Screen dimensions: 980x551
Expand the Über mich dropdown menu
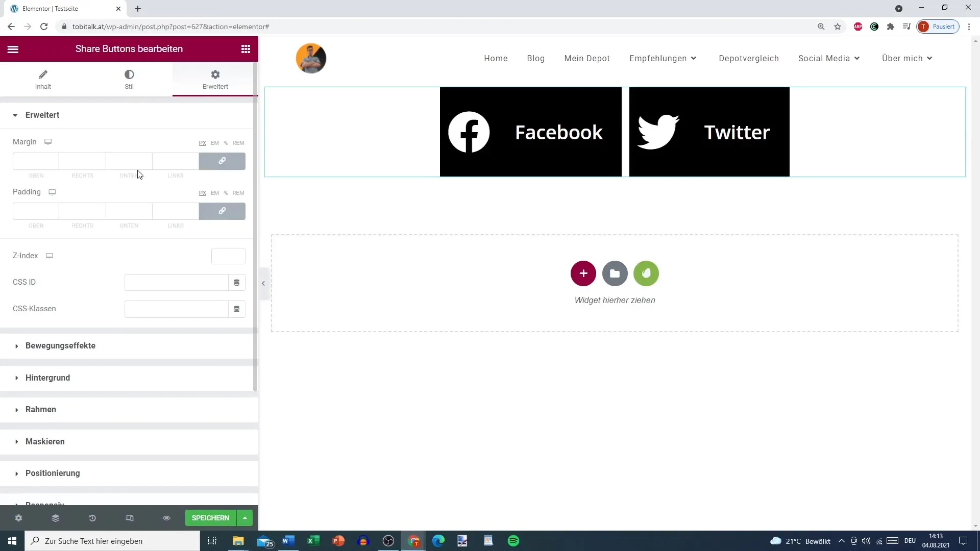pos(908,59)
